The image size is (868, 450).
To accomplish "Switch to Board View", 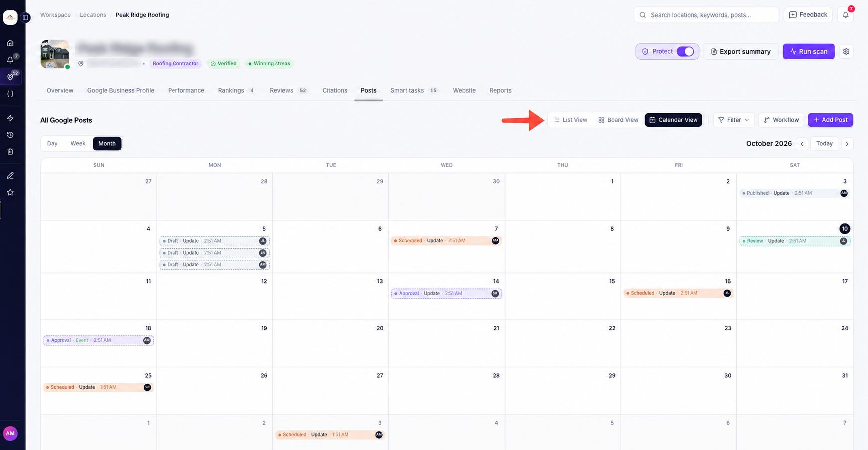I will tap(618, 120).
